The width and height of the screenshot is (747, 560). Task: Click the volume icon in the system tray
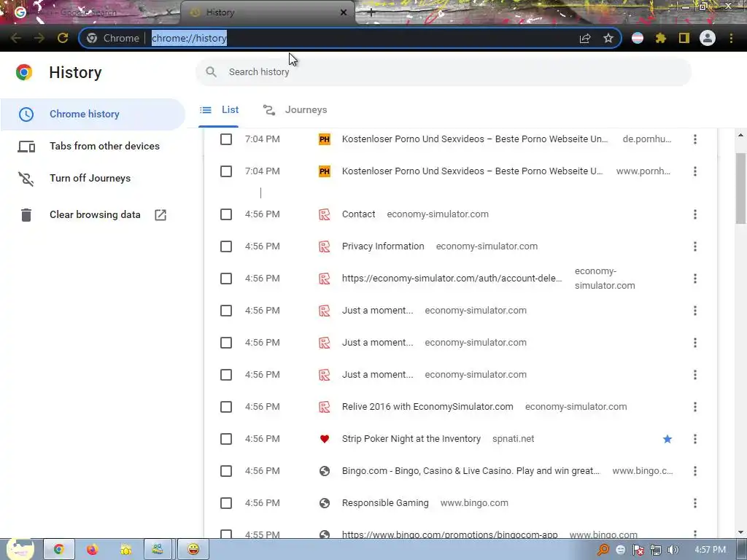[x=673, y=550]
